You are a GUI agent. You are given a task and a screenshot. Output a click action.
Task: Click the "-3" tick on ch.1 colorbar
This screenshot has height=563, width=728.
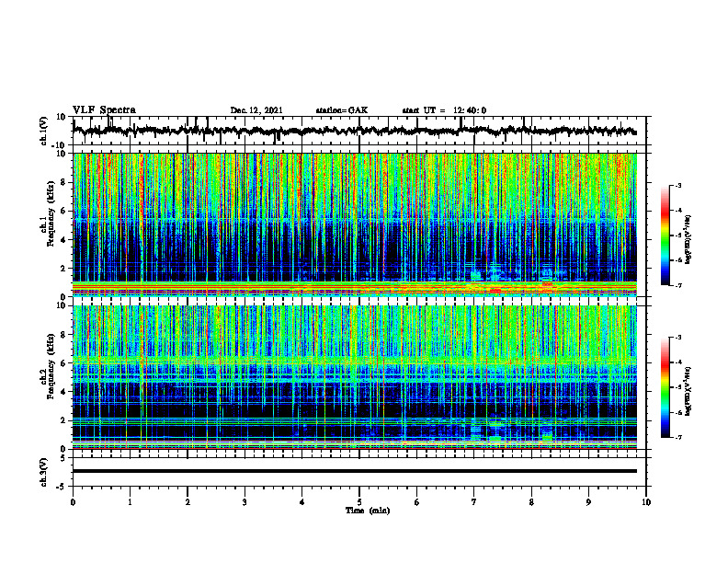(x=678, y=186)
